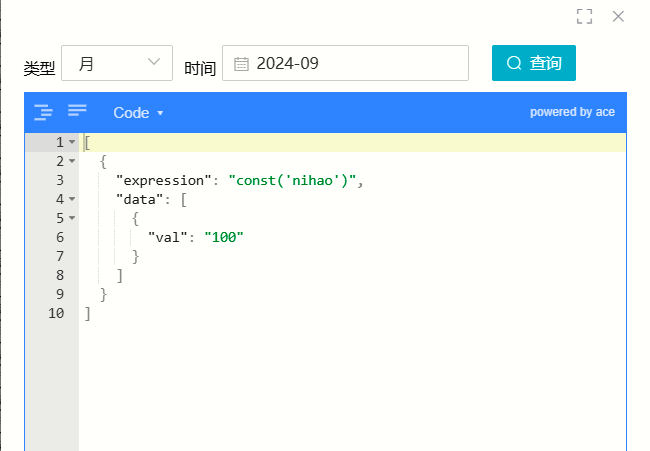Image resolution: width=650 pixels, height=451 pixels.
Task: Click the magnifier icon on 查询
Action: pyautogui.click(x=514, y=63)
